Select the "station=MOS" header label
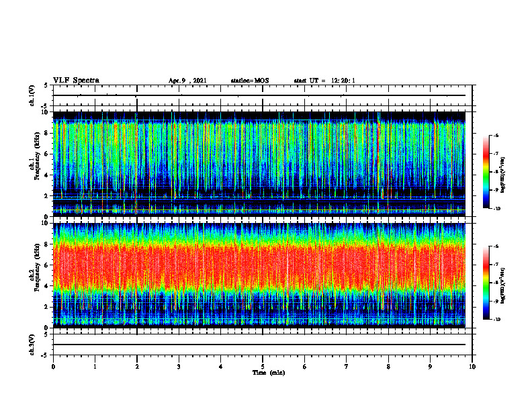Viewport: 532px width, 411px height. click(x=250, y=81)
